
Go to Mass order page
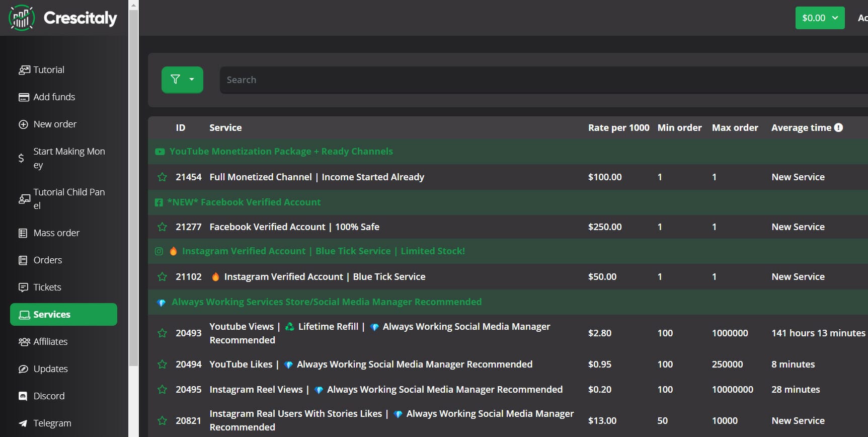(56, 233)
